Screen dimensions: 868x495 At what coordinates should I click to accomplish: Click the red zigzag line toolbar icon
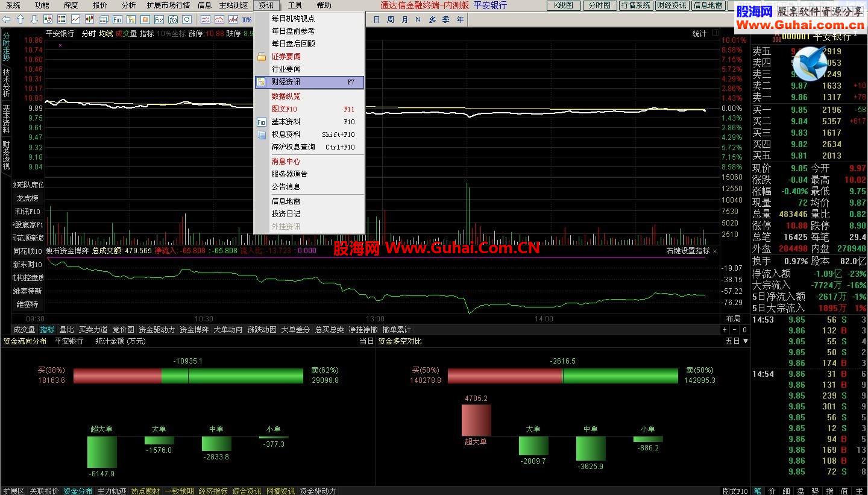[233, 20]
